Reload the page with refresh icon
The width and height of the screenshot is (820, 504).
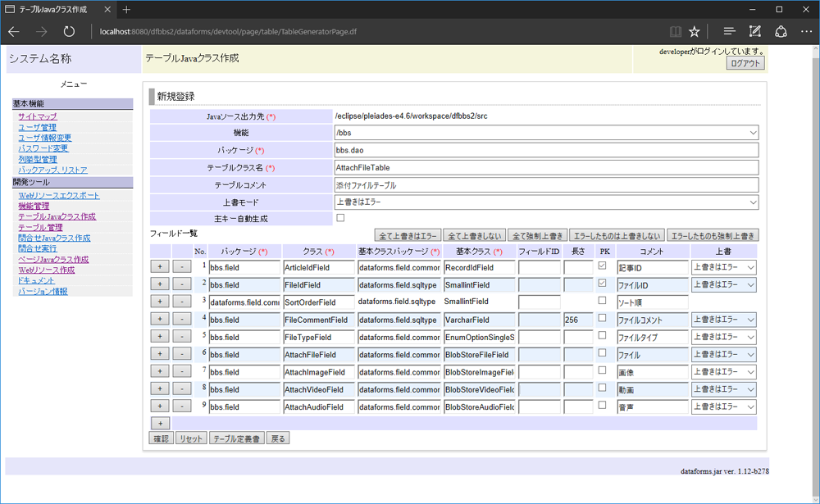[69, 31]
